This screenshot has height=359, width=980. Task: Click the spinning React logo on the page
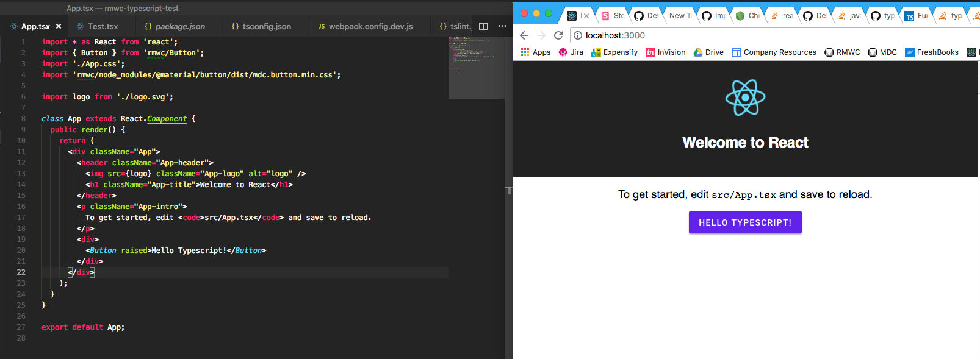(745, 98)
